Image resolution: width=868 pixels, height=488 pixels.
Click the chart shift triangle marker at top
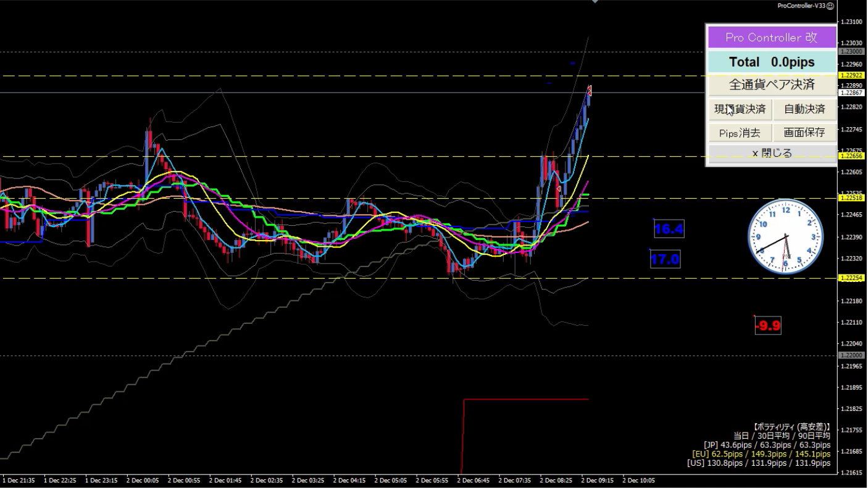coord(595,2)
